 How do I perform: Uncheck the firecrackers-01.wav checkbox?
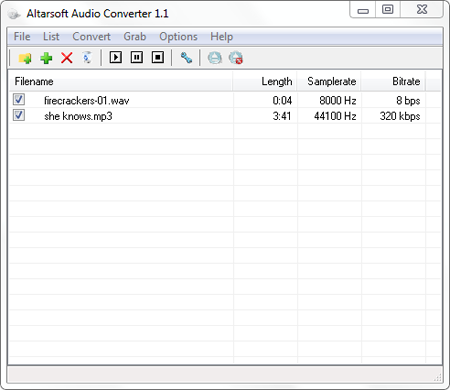19,99
